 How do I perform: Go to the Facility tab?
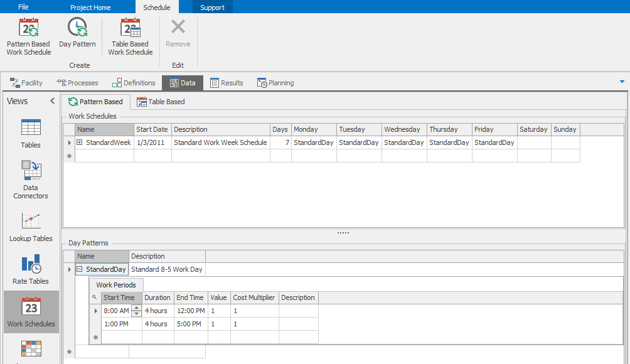pos(26,83)
